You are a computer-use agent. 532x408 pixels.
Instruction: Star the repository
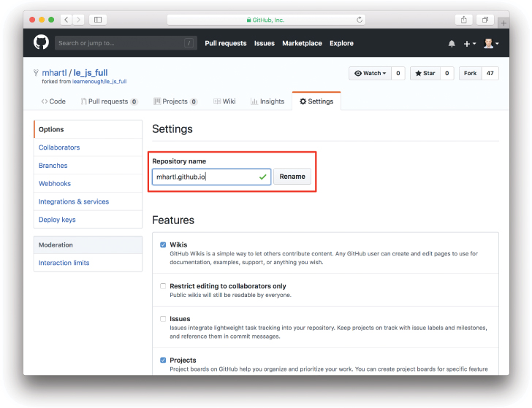(x=424, y=73)
